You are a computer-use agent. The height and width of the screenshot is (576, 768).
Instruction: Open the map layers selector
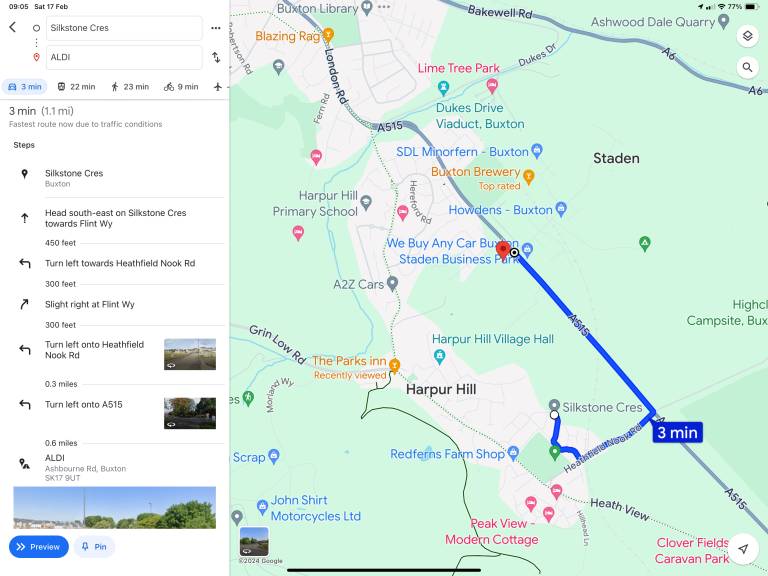pyautogui.click(x=747, y=36)
